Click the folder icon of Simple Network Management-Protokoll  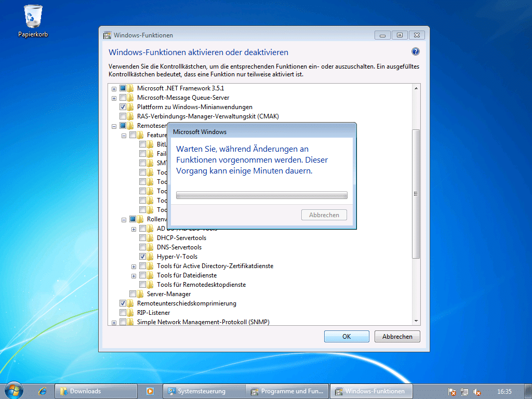click(x=130, y=322)
